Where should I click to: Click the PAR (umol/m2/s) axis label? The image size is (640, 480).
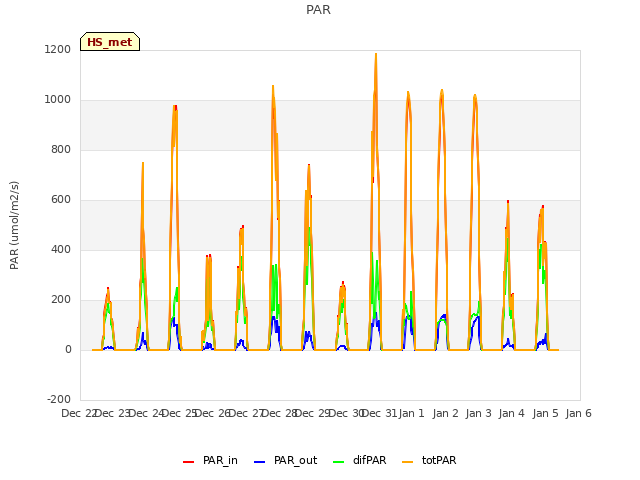point(14,225)
